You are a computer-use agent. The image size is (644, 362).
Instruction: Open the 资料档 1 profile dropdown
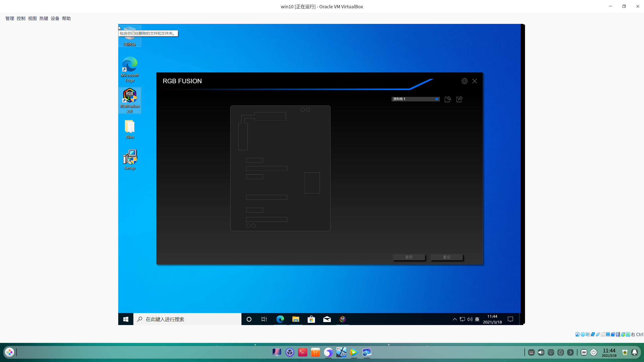pyautogui.click(x=437, y=99)
